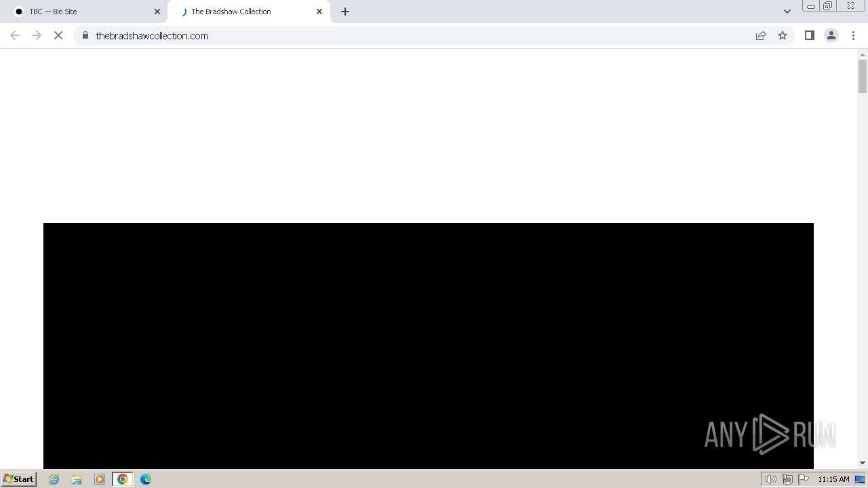Viewport: 868px width, 488px height.
Task: Click the address bar URL thebradshawcollection.com
Action: (152, 36)
